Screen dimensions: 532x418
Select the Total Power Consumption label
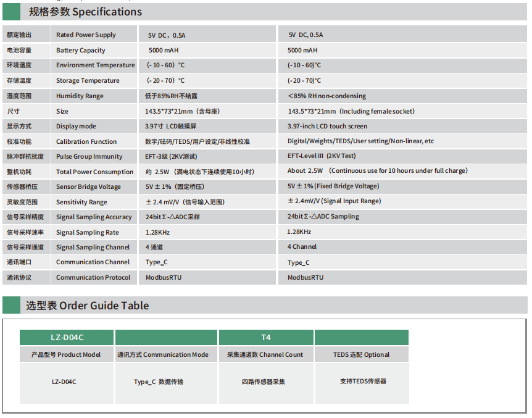[94, 172]
